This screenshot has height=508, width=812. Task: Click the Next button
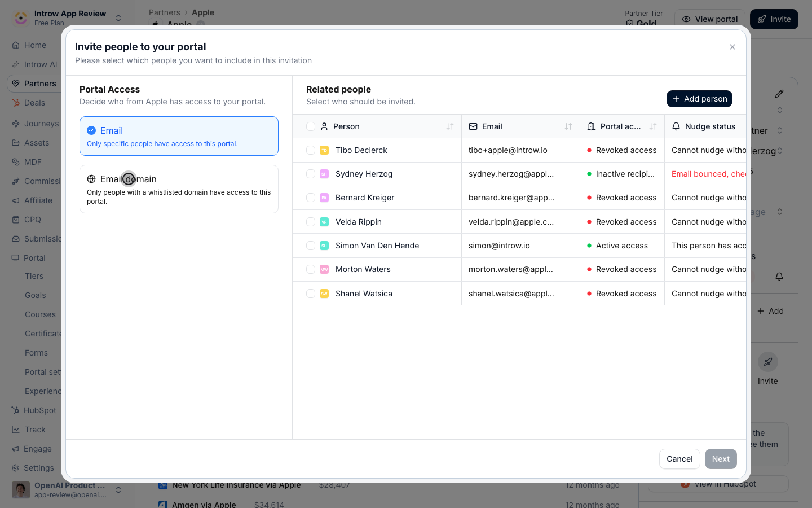pos(721,459)
